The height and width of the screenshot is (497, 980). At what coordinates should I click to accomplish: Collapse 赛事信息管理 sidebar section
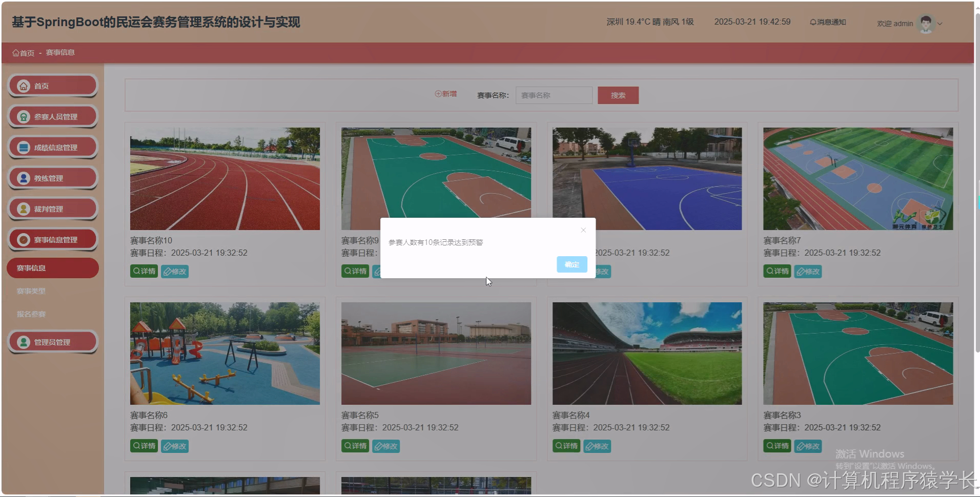tap(53, 239)
